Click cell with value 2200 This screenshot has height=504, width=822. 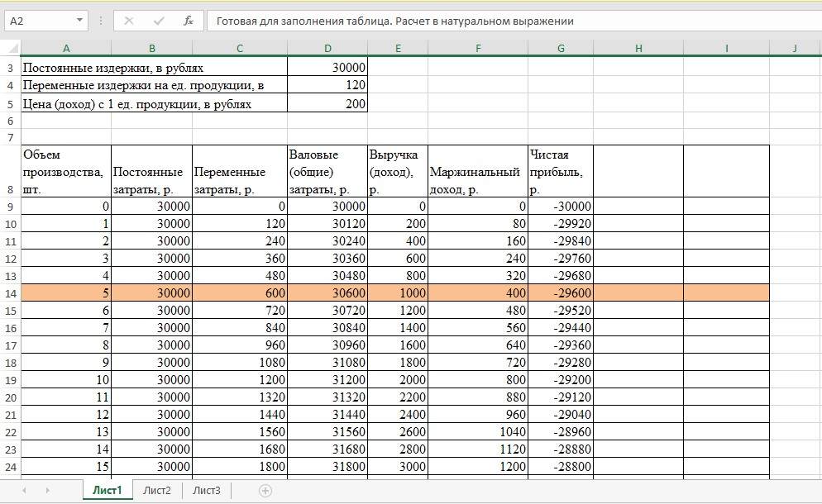398,397
